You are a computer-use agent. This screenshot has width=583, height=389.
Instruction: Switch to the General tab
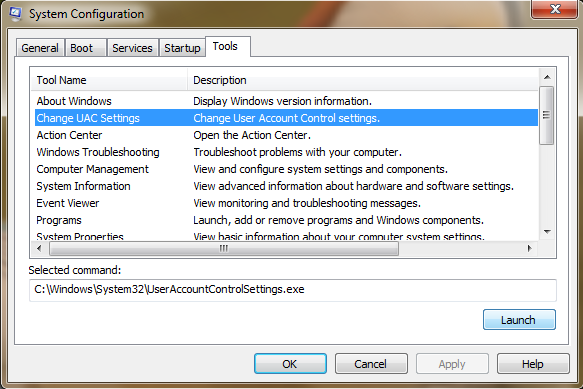(40, 48)
